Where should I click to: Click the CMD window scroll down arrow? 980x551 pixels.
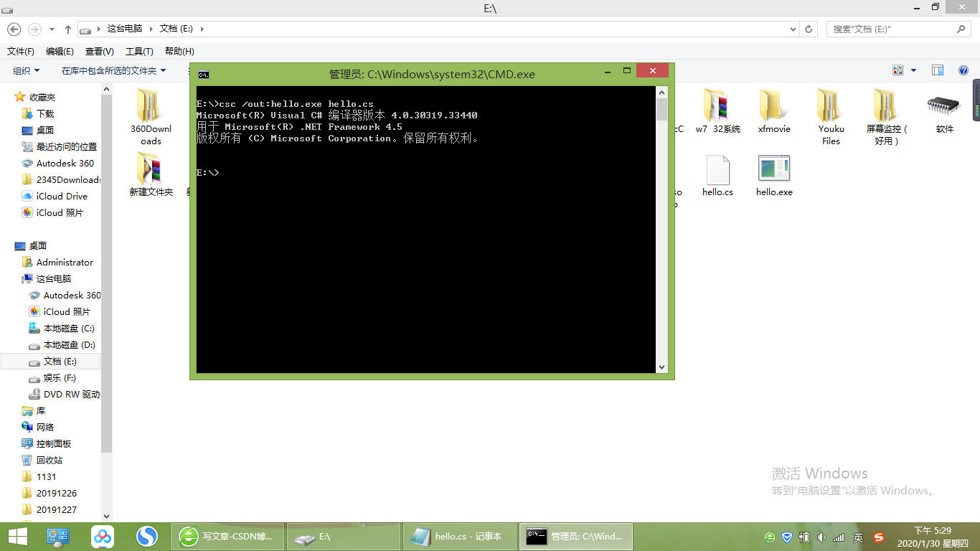(x=662, y=367)
